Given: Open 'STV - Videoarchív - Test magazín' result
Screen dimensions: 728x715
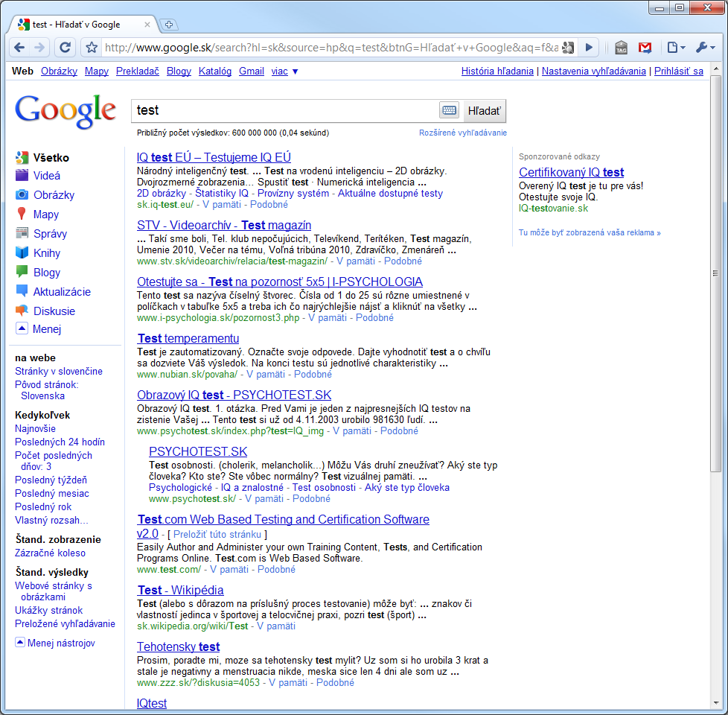Looking at the screenshot, I should [224, 226].
